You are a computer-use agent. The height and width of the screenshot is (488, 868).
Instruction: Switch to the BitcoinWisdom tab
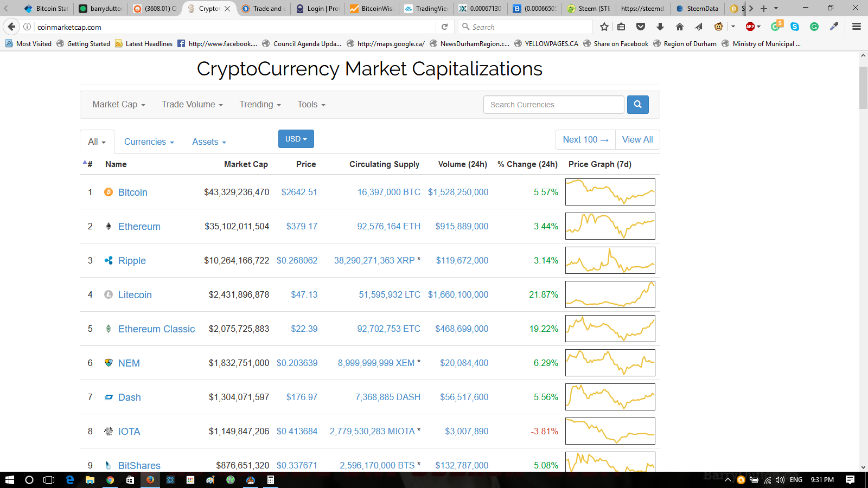[372, 8]
